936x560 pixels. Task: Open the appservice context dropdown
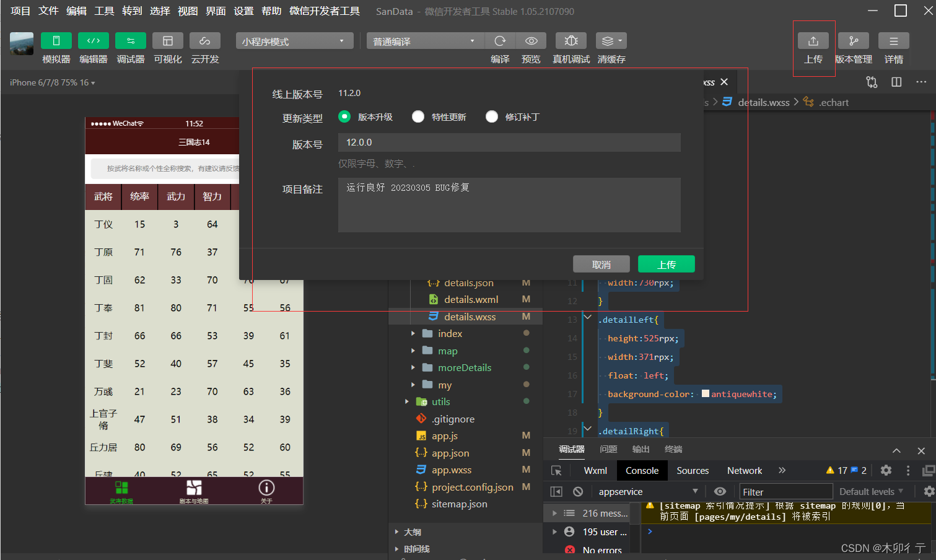[x=648, y=492]
